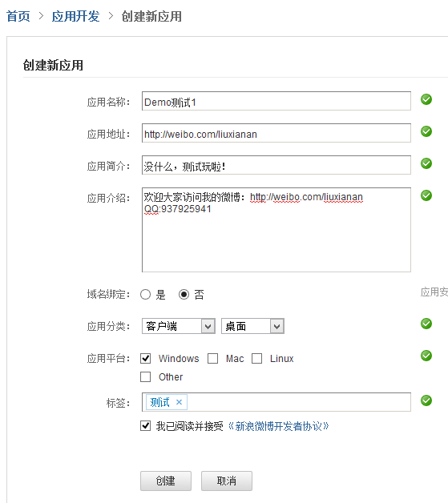Open the 新浪微博开发者协议 link
Image resolution: width=448 pixels, height=503 pixels.
point(279,426)
